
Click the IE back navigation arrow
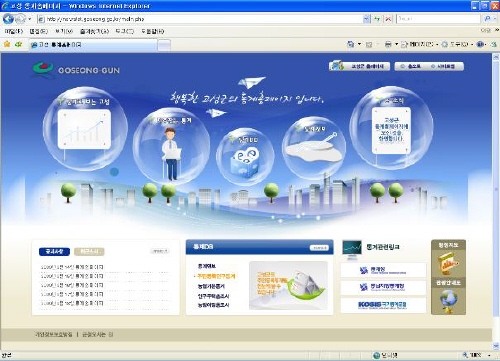point(8,19)
